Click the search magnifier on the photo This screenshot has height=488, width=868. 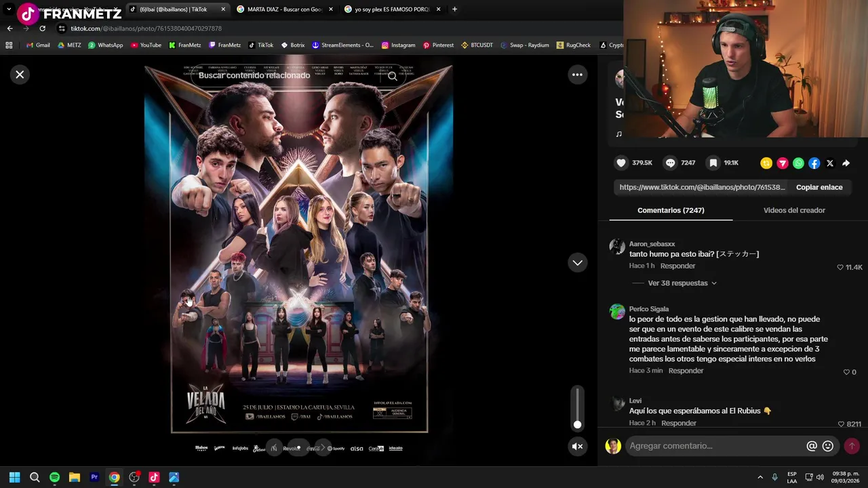(392, 76)
